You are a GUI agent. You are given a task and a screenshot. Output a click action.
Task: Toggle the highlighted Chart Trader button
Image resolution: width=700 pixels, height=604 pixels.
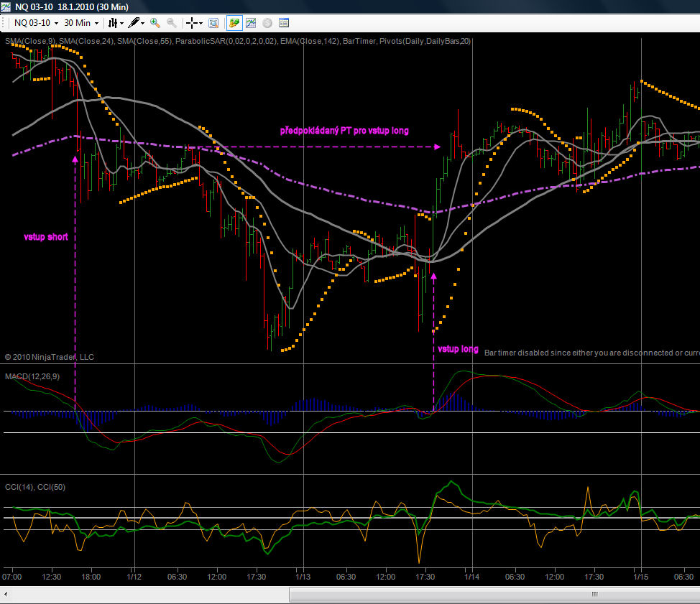pyautogui.click(x=234, y=23)
